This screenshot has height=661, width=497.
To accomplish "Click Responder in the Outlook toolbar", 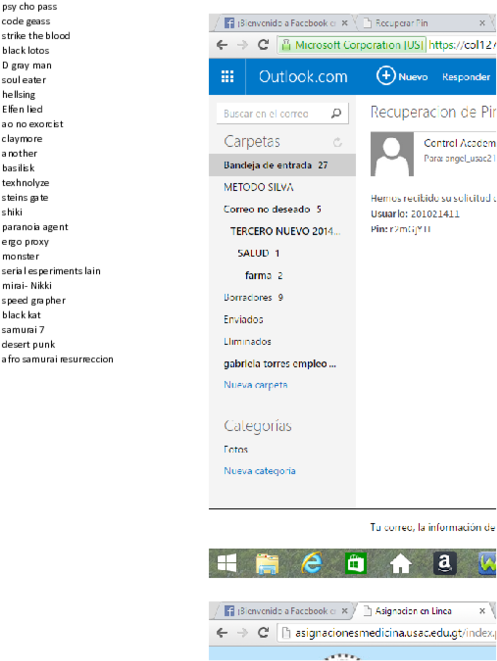I will (x=466, y=77).
